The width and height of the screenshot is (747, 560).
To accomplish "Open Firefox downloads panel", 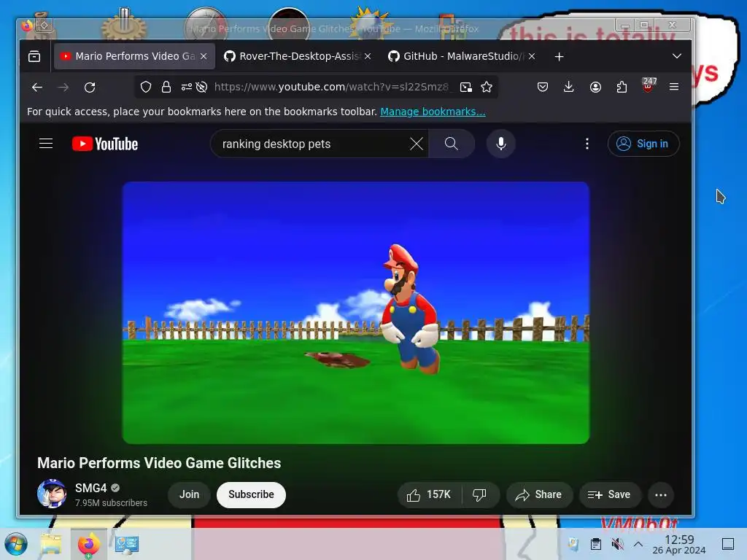I will point(568,87).
